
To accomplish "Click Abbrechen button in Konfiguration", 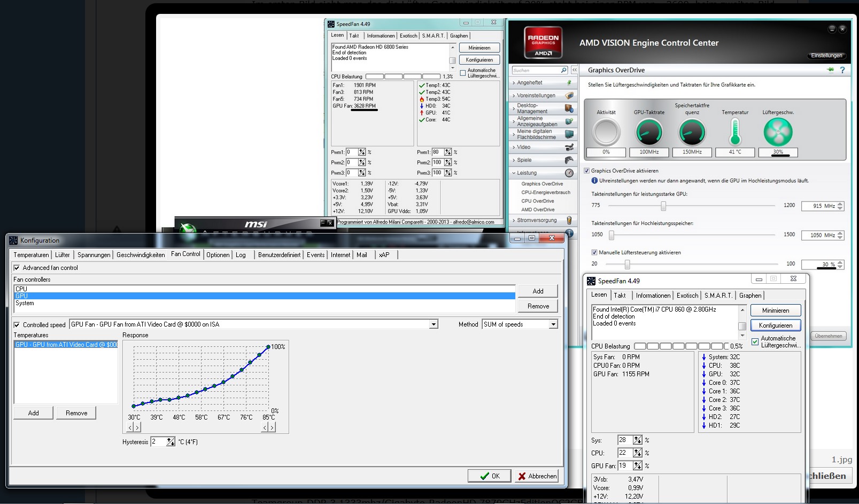I will coord(537,476).
